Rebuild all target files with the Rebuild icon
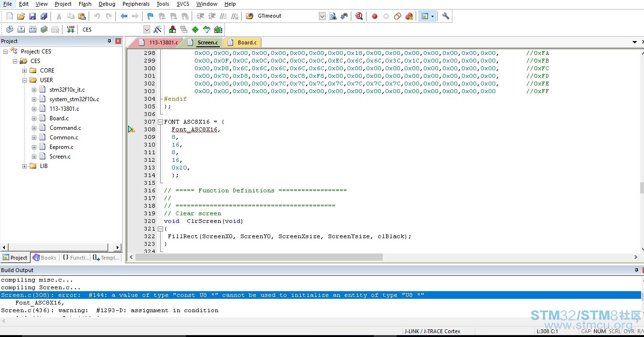 tap(32, 30)
